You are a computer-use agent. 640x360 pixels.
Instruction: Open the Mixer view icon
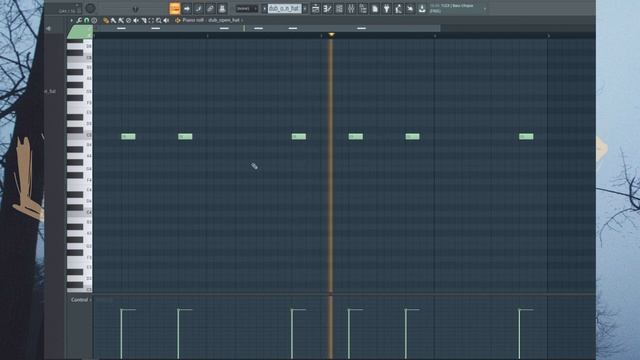click(351, 8)
